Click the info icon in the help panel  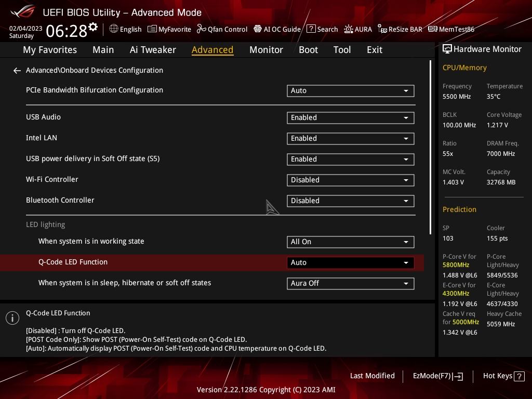12,318
